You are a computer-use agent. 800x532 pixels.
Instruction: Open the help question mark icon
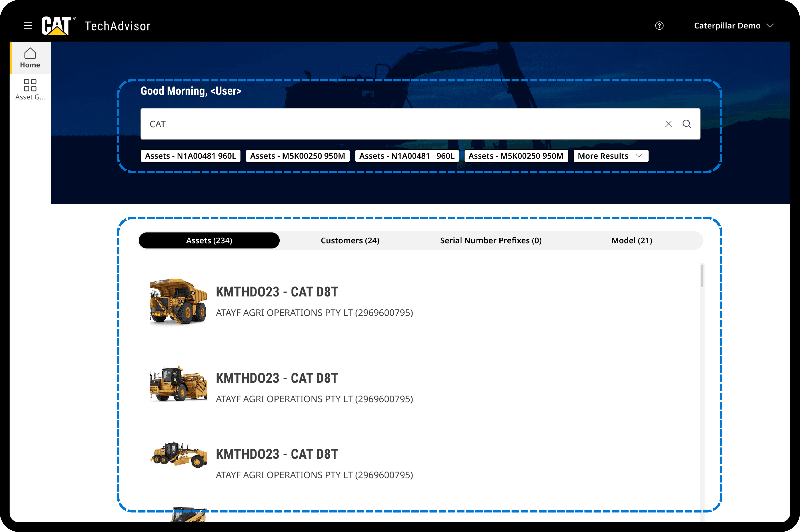659,26
